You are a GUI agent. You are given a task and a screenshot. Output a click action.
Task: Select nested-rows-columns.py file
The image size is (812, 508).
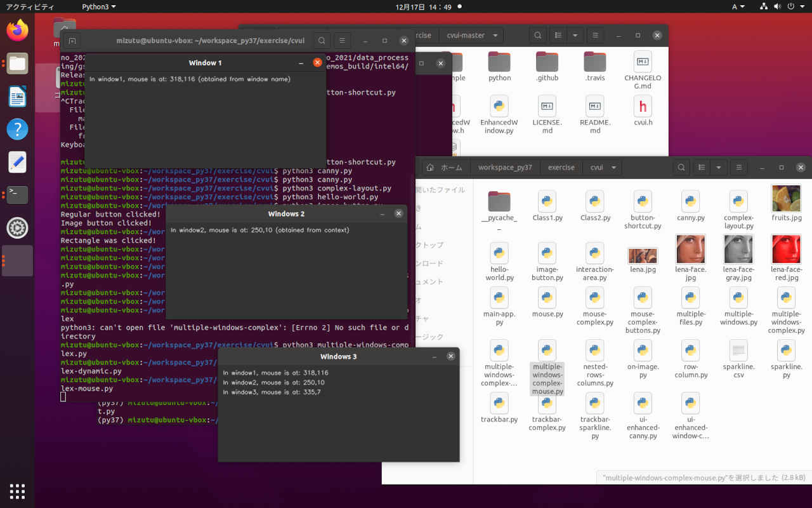pyautogui.click(x=594, y=363)
